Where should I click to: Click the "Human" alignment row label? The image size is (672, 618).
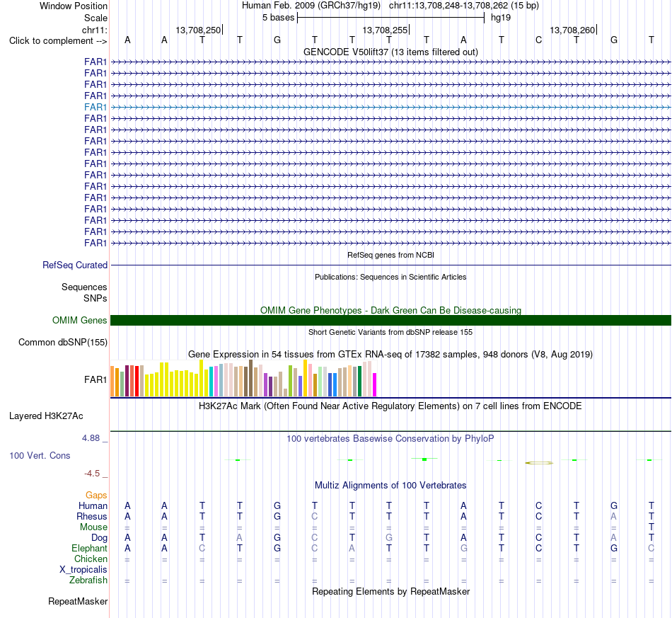click(93, 505)
